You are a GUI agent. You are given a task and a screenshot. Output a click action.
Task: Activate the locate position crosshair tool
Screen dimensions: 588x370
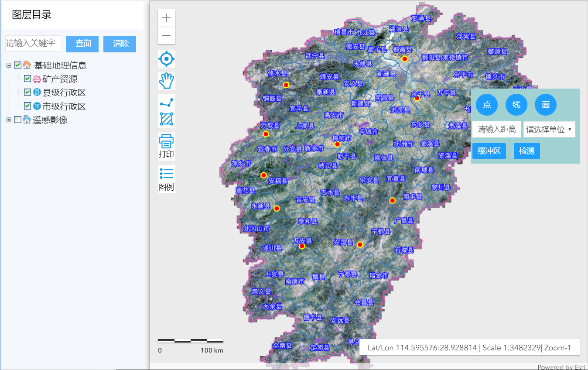166,58
